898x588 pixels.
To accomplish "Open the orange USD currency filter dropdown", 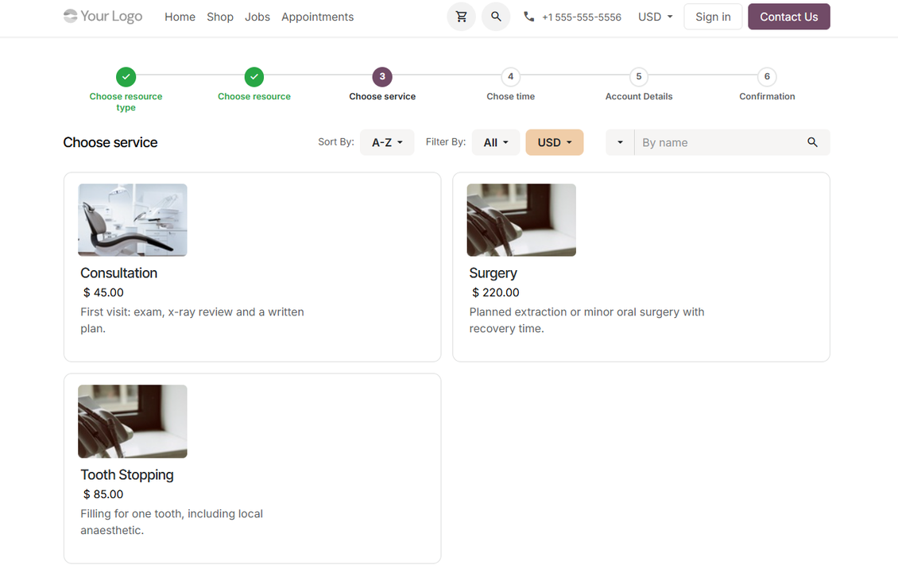I will coord(555,142).
